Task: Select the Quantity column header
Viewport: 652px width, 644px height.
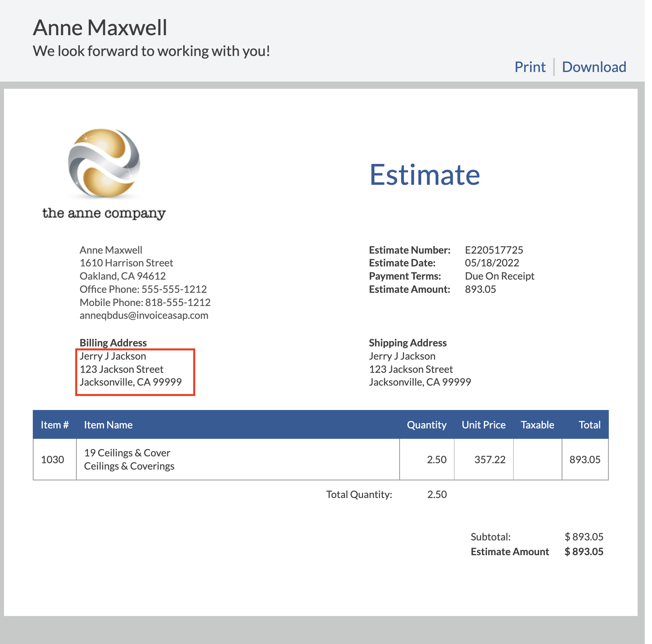Action: click(x=426, y=424)
